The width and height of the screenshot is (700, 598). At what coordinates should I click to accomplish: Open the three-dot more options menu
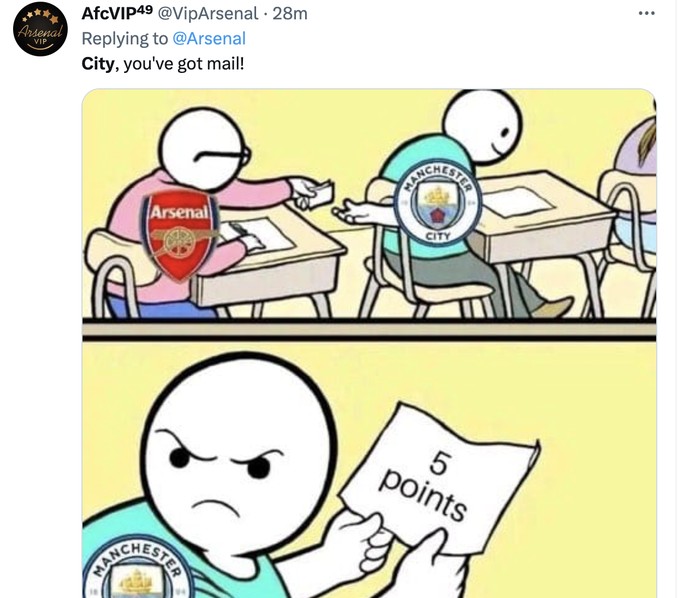646,13
